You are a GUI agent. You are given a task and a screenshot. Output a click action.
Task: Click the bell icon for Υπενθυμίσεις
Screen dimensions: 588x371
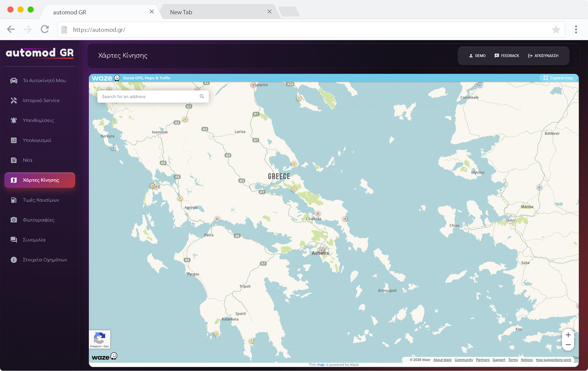[14, 120]
